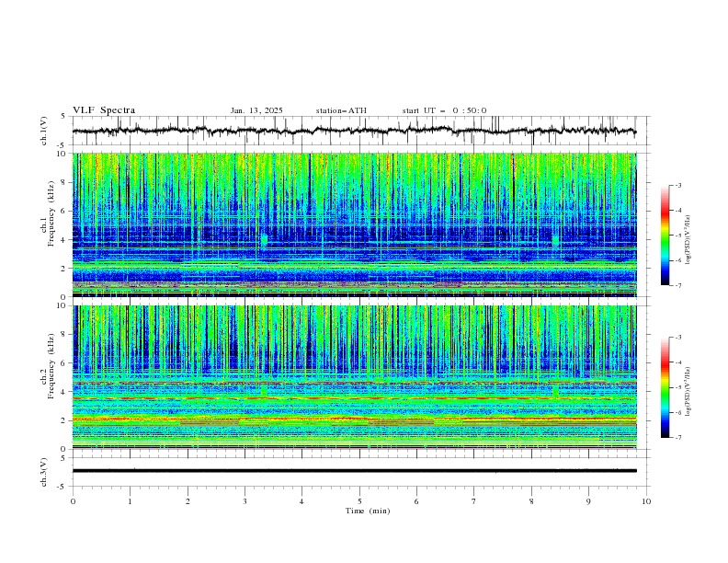Click the log(PSD) label beside ch.2 colorbar
The width and height of the screenshot is (728, 563).
(x=688, y=391)
